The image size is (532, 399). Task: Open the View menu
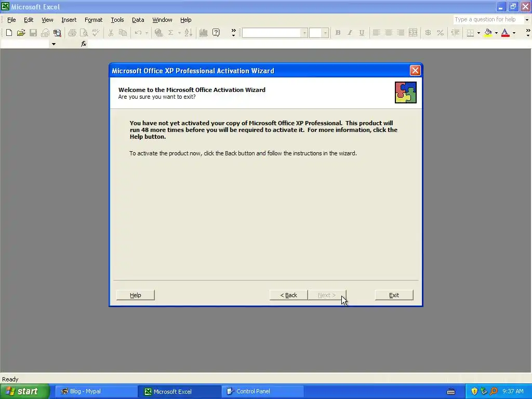click(47, 20)
